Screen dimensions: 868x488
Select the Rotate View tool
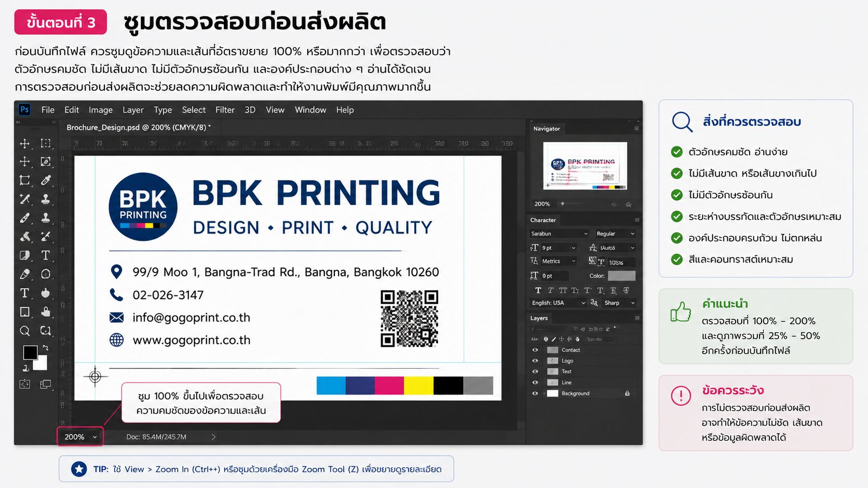point(46,331)
